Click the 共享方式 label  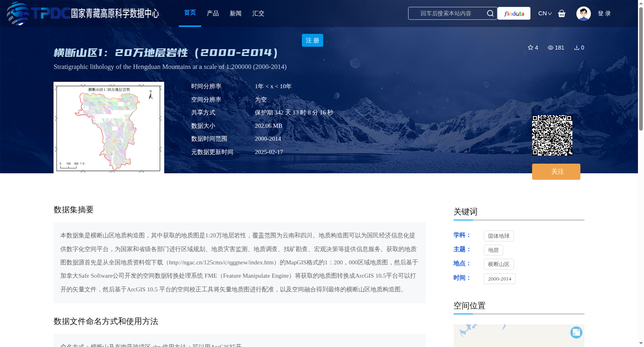point(203,112)
